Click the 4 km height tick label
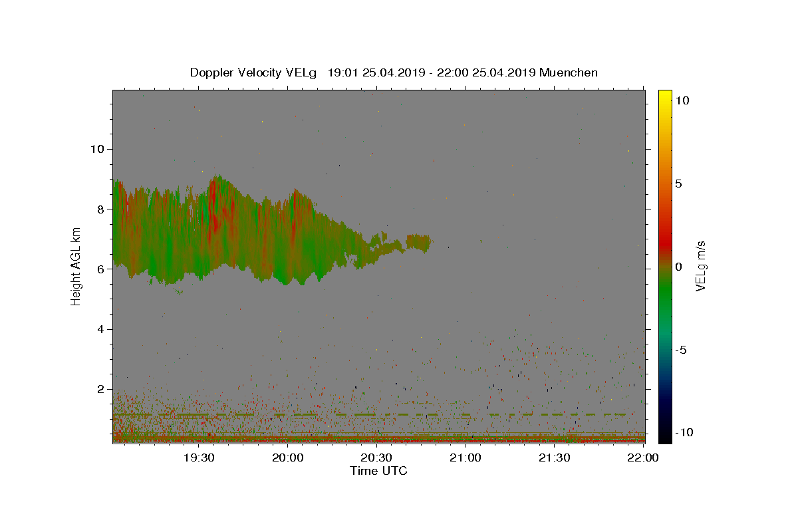This screenshot has height=532, width=798. 100,329
